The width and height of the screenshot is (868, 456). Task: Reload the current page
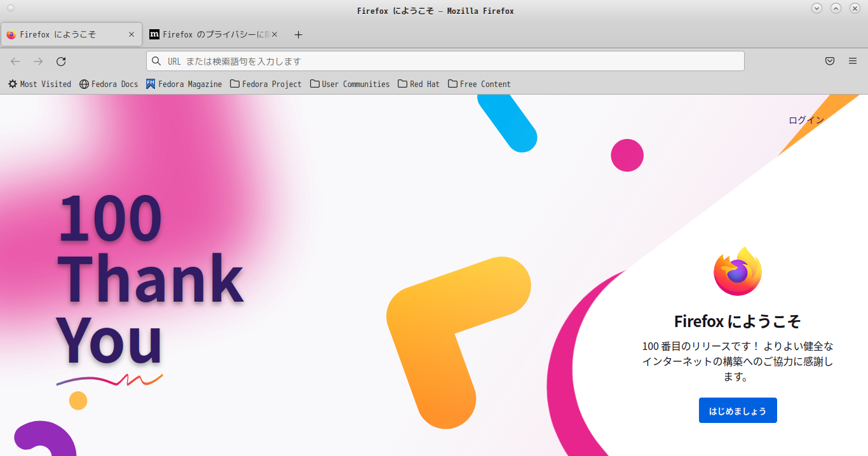pos(61,61)
